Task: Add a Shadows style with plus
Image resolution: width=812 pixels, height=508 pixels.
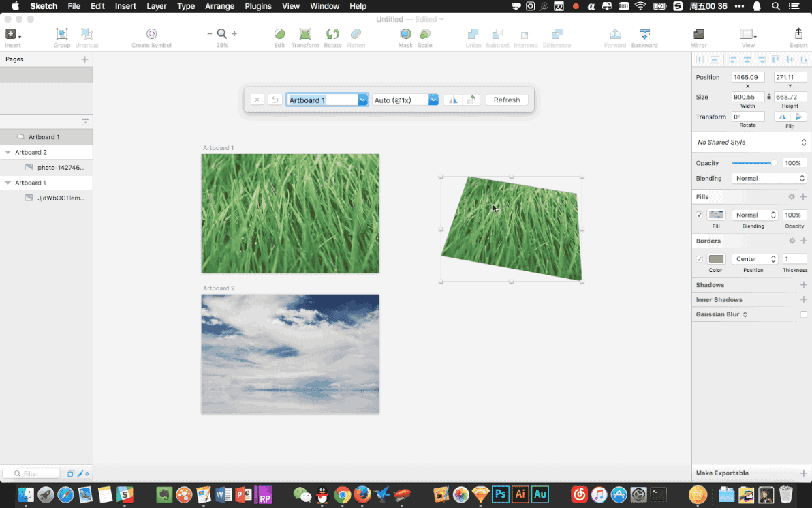Action: click(803, 285)
